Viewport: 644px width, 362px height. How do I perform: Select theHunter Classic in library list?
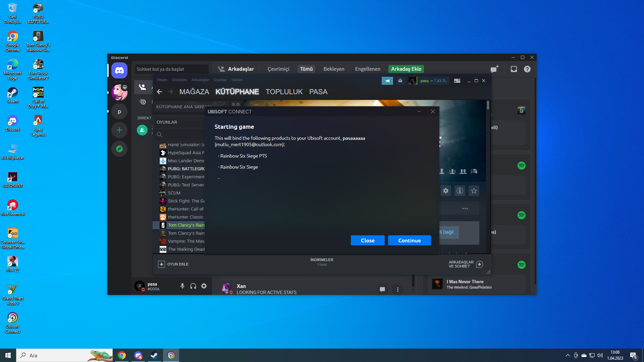pos(182,217)
